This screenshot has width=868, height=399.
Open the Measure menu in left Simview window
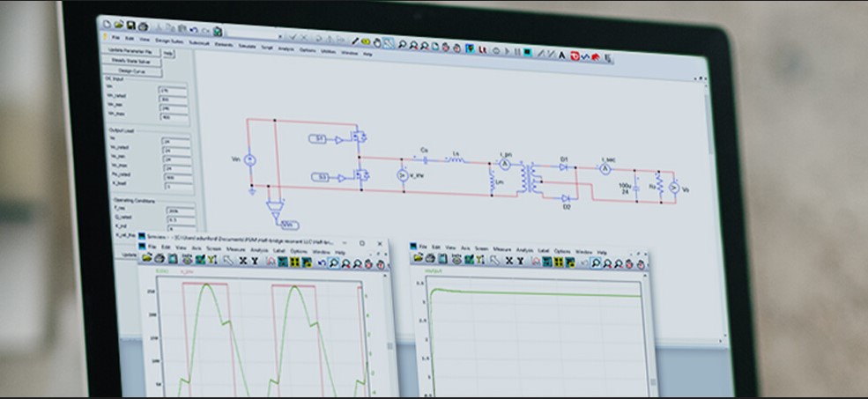236,249
